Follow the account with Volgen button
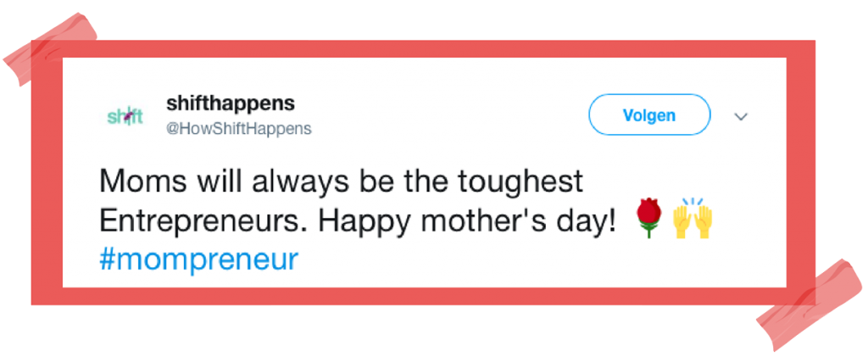This screenshot has height=357, width=868. pos(648,115)
